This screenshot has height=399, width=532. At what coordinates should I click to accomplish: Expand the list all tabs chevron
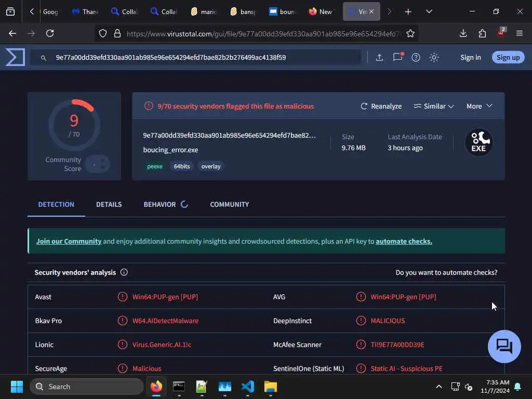pos(429,12)
